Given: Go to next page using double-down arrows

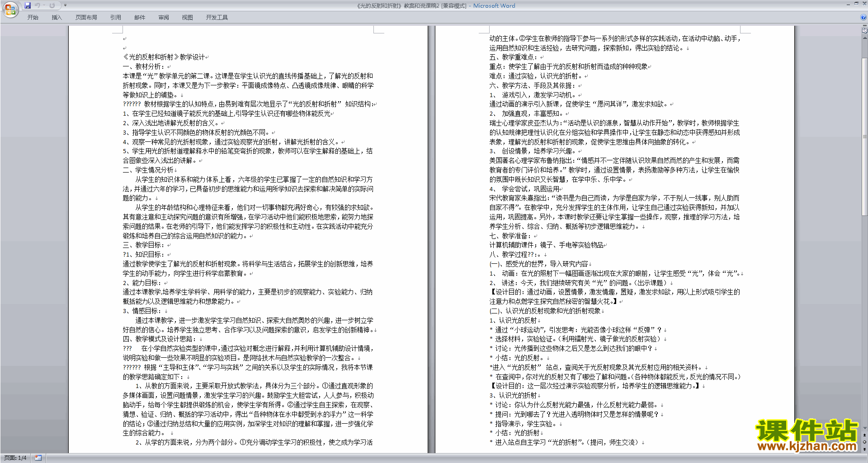Looking at the screenshot, I should [865, 449].
